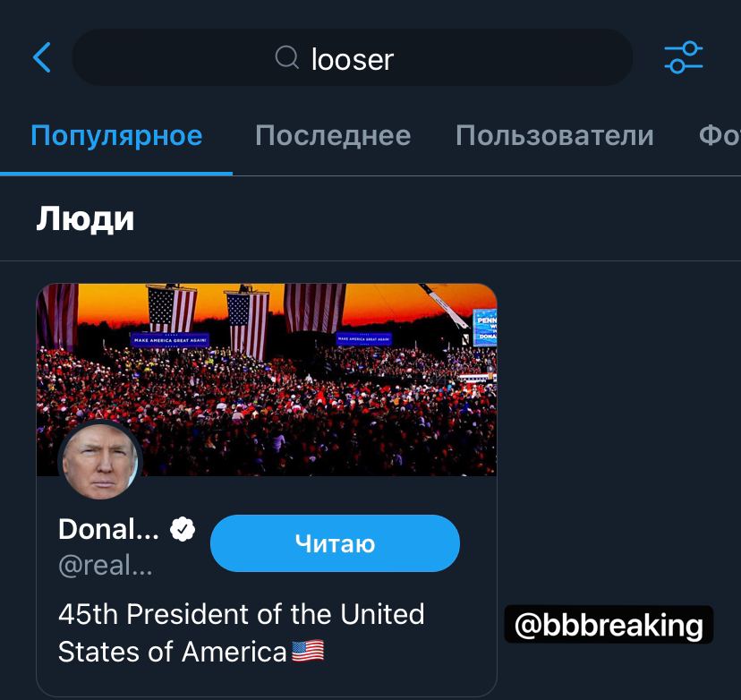Click the magnifier icon in search bar
This screenshot has width=741, height=700.
[x=286, y=58]
